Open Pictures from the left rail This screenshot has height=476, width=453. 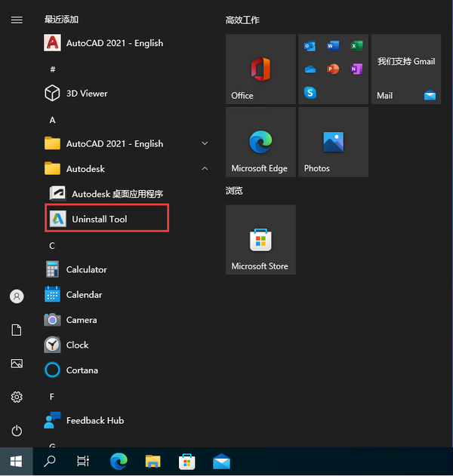17,364
